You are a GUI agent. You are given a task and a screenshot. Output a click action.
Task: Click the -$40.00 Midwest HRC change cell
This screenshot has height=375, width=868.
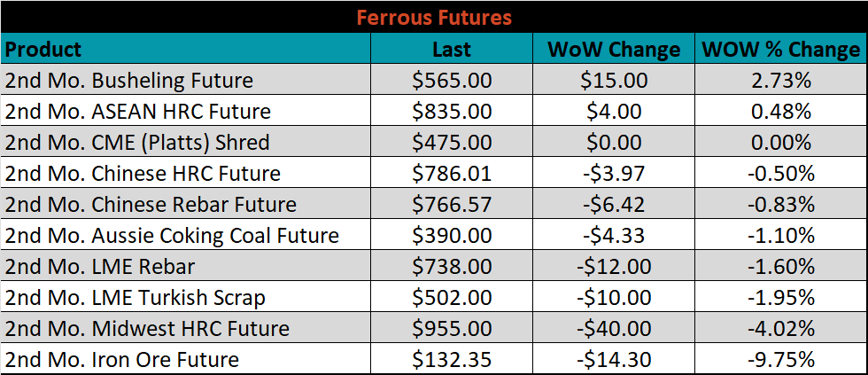point(613,328)
